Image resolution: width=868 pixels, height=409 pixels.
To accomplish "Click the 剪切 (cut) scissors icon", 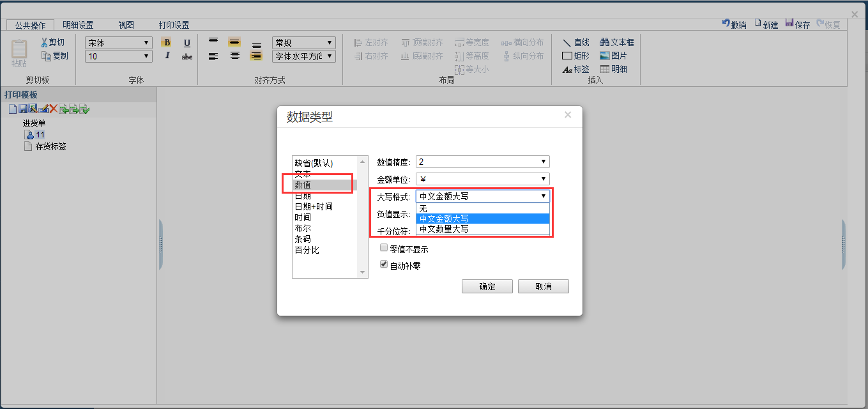I will click(x=45, y=43).
